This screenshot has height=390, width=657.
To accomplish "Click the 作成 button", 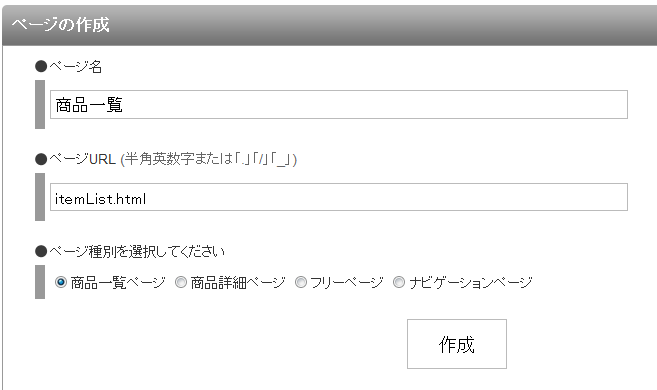I will 457,344.
